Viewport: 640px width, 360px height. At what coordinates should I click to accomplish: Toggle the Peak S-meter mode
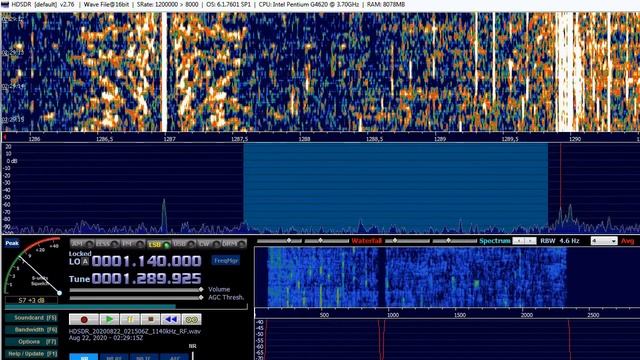pyautogui.click(x=12, y=243)
